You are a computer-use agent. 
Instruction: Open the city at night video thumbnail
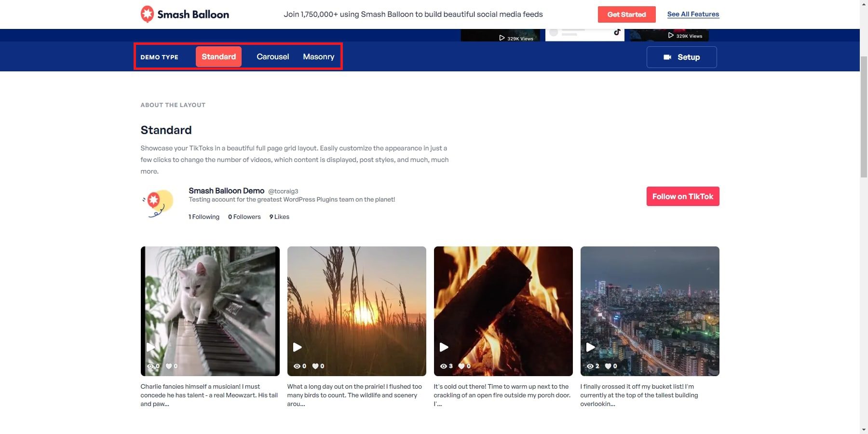click(650, 311)
